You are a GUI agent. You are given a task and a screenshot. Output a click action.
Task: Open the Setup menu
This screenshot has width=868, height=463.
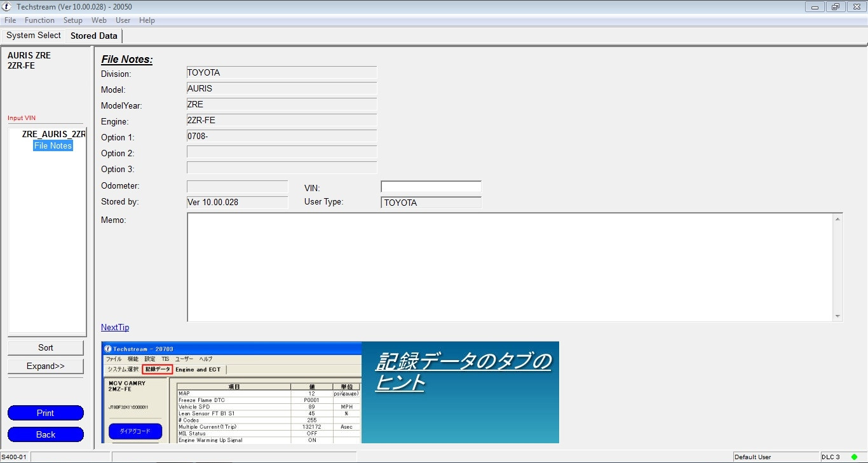[73, 20]
